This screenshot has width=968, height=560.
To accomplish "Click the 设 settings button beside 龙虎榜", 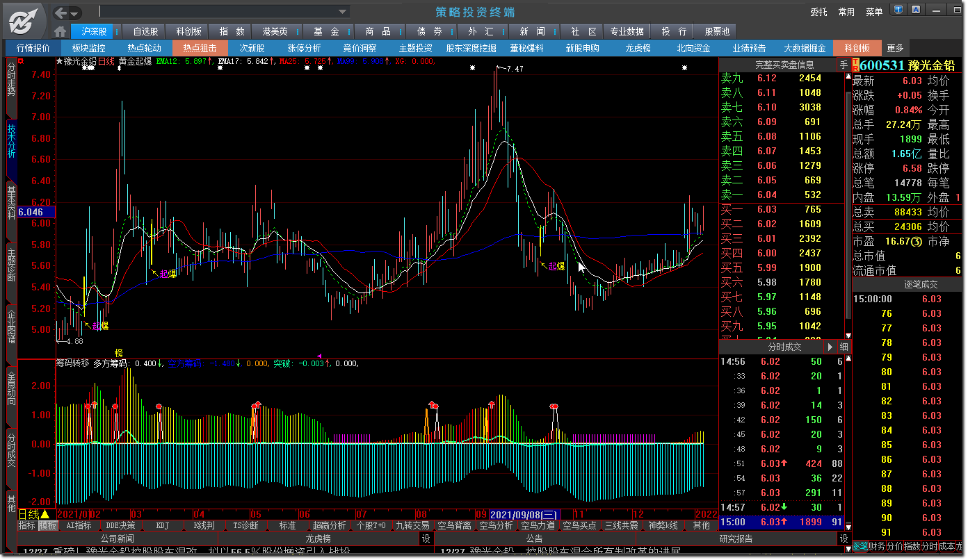I will pyautogui.click(x=426, y=538).
